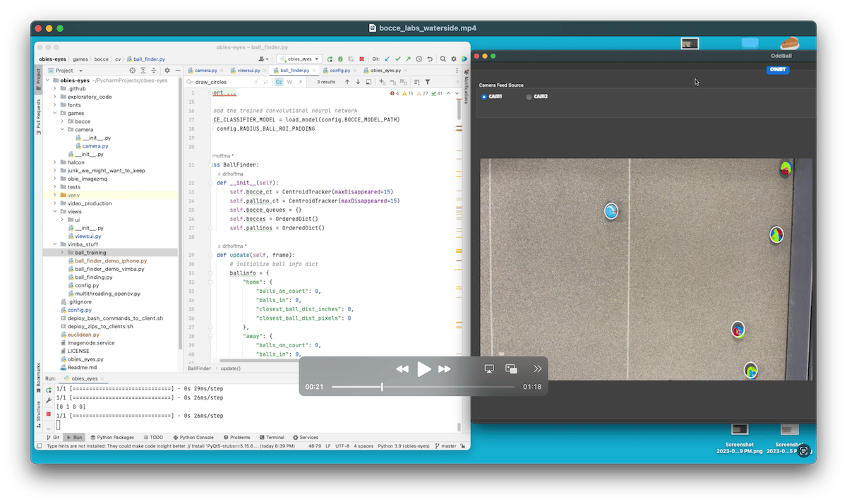Collapse the camera folder
The image size is (847, 504).
click(63, 130)
